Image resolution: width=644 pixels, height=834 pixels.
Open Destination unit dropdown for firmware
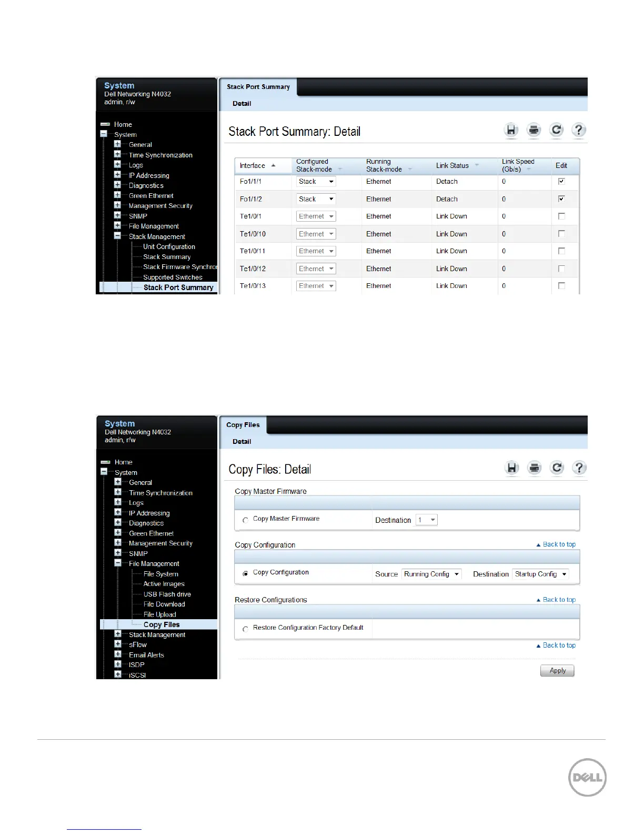pos(427,520)
